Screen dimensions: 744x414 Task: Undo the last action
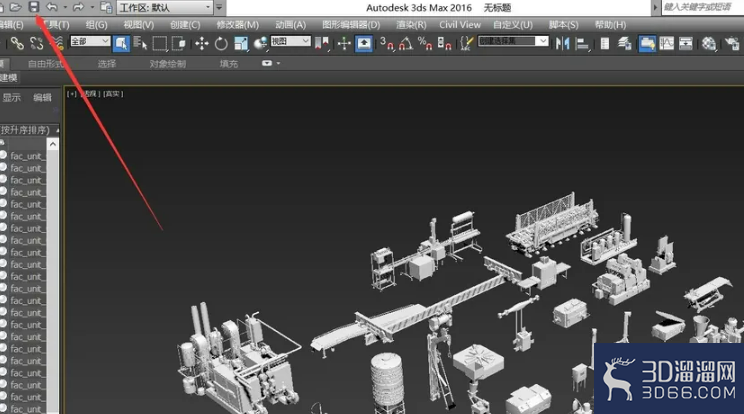[x=52, y=7]
